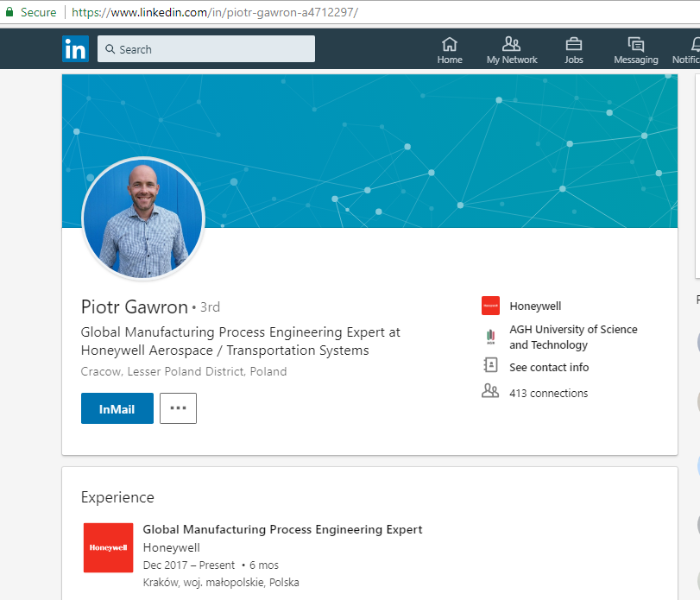Screen dimensions: 700x600
Task: Open Messaging from the navigation bar
Action: point(636,50)
